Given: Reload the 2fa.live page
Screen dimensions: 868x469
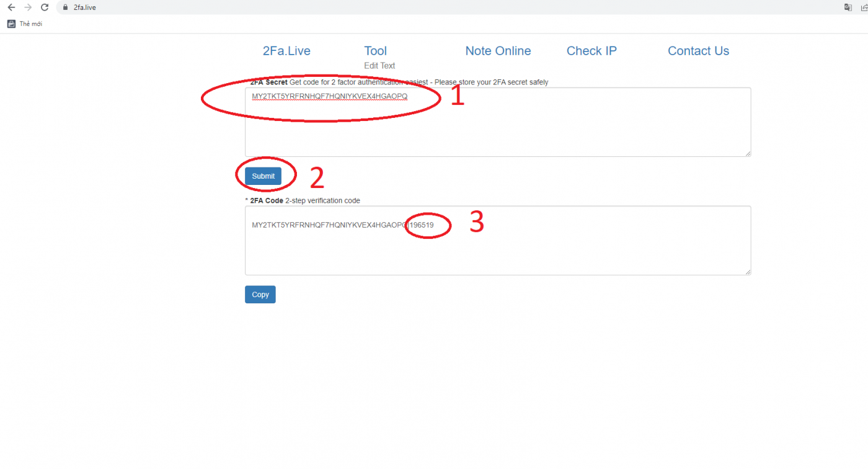Looking at the screenshot, I should point(45,7).
